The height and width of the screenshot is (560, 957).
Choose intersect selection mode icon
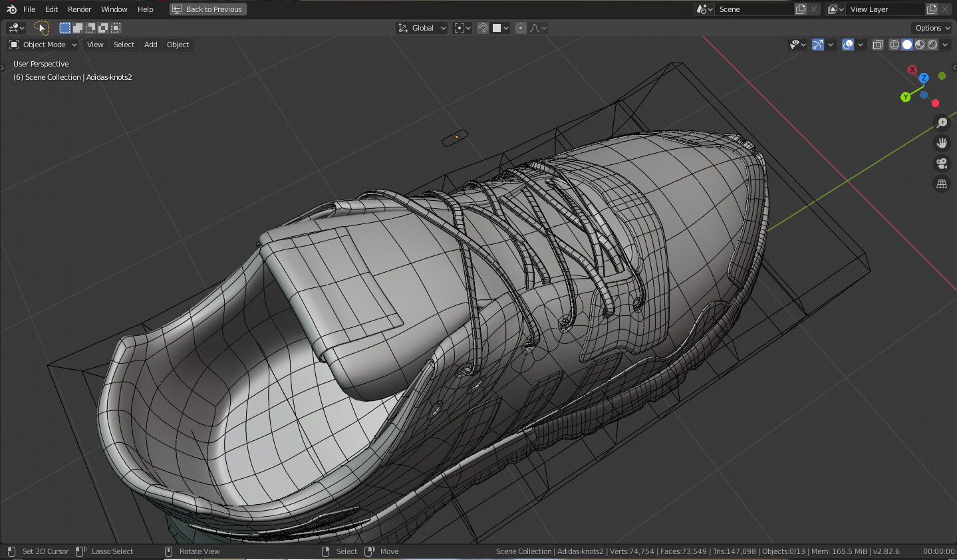116,28
